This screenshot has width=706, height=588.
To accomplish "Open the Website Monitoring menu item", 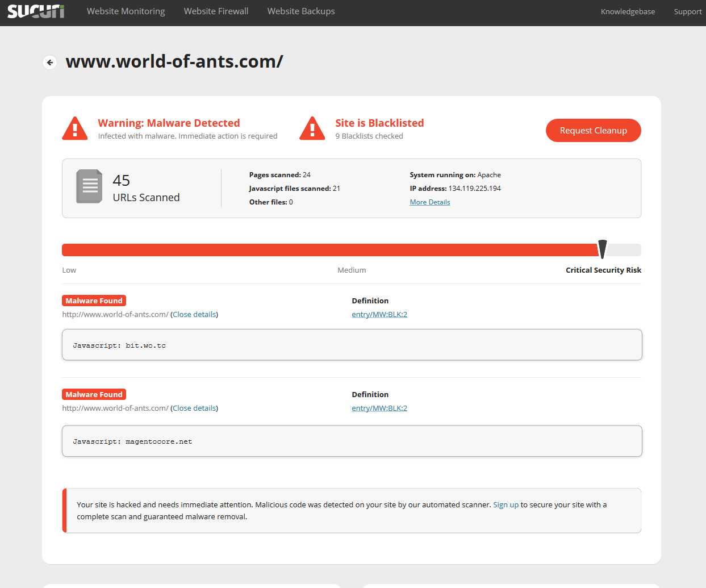I will [126, 11].
